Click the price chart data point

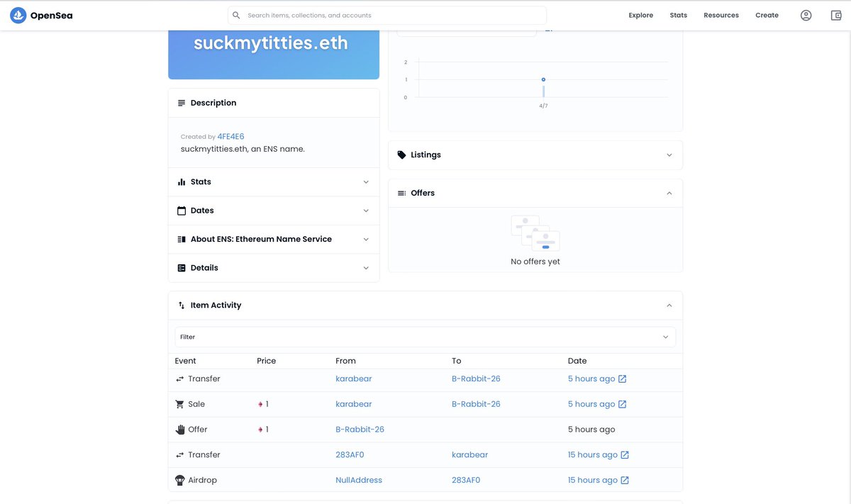click(x=543, y=79)
